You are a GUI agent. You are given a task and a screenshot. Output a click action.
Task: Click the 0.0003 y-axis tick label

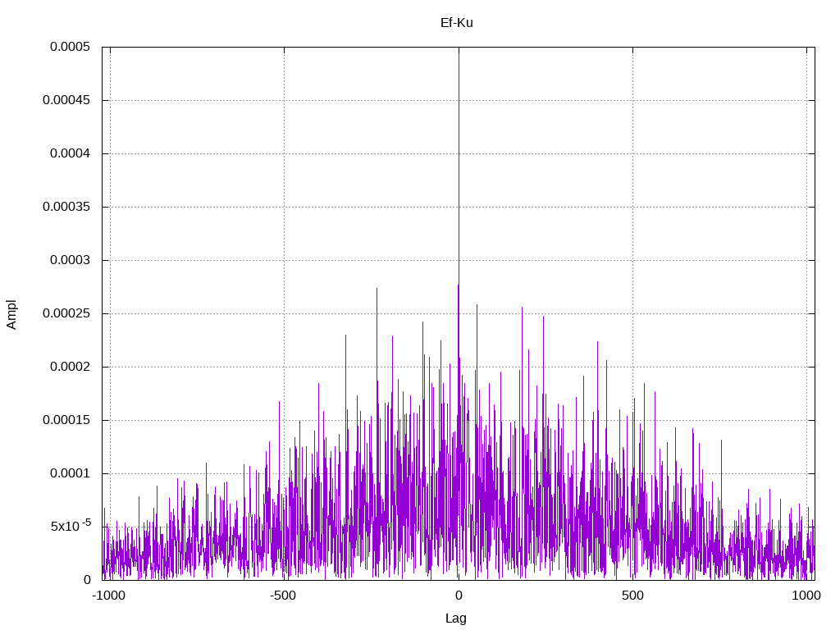[x=71, y=260]
